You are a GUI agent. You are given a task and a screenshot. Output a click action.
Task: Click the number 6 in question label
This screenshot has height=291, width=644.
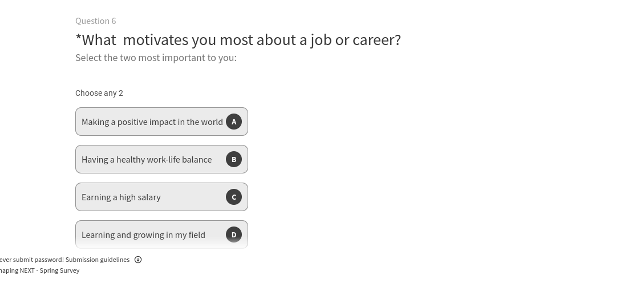tap(114, 21)
